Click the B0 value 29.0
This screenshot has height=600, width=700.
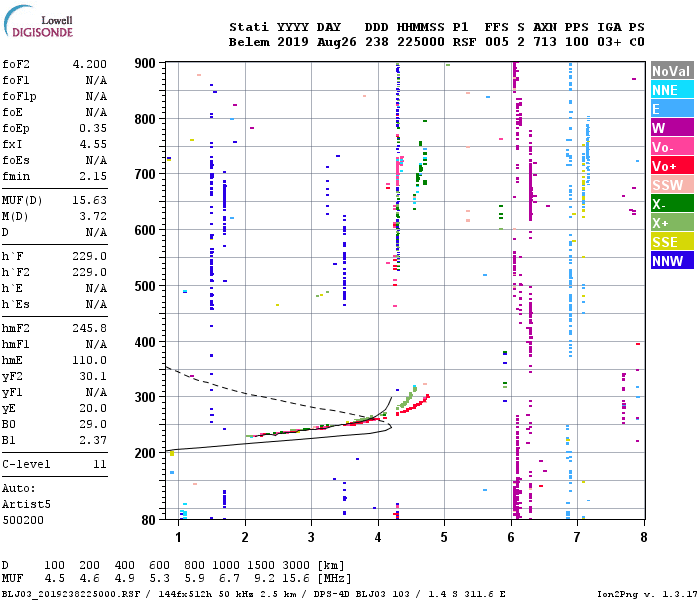coord(93,424)
